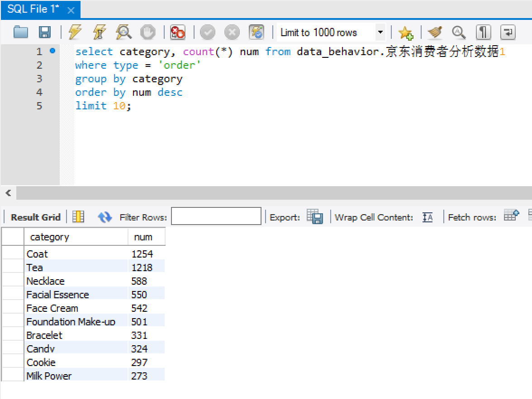The height and width of the screenshot is (399, 532).
Task: Select the Face Cream cell
Action: [76, 308]
